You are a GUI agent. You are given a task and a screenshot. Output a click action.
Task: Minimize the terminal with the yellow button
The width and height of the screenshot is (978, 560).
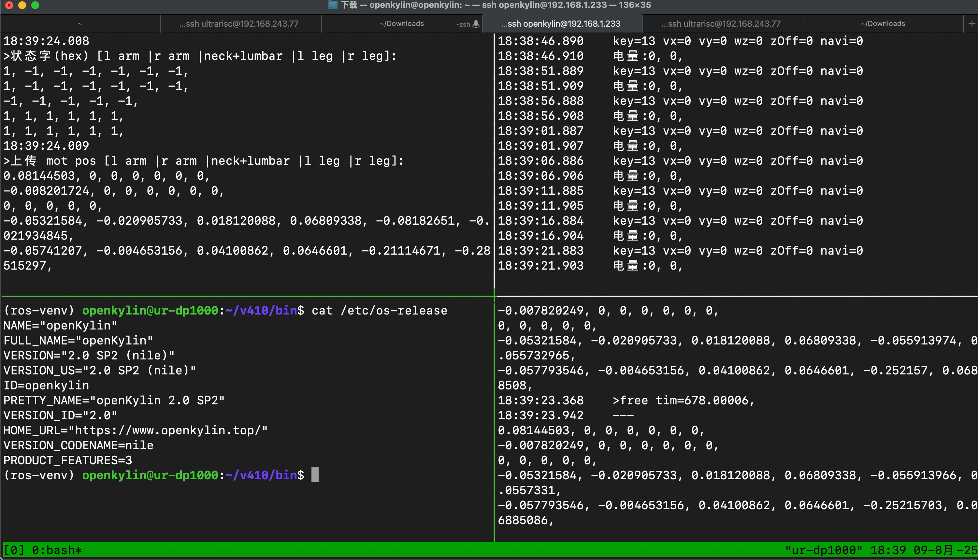pyautogui.click(x=22, y=5)
